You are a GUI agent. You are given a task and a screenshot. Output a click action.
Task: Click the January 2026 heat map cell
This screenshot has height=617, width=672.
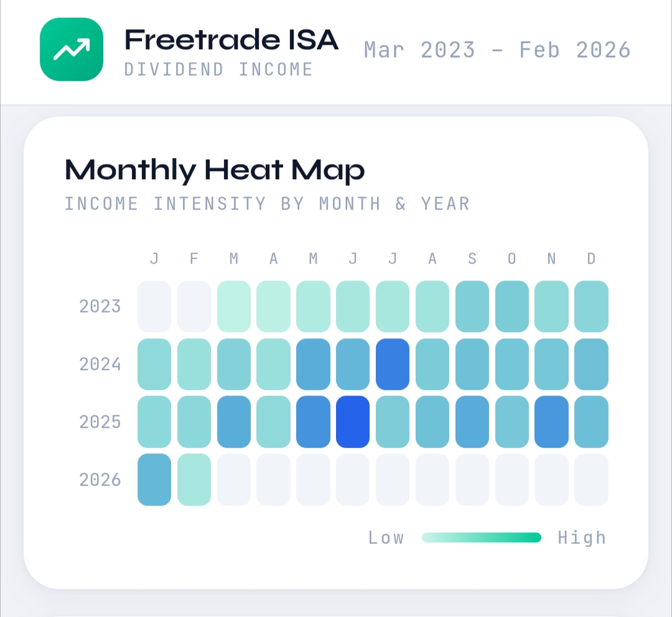tap(154, 480)
